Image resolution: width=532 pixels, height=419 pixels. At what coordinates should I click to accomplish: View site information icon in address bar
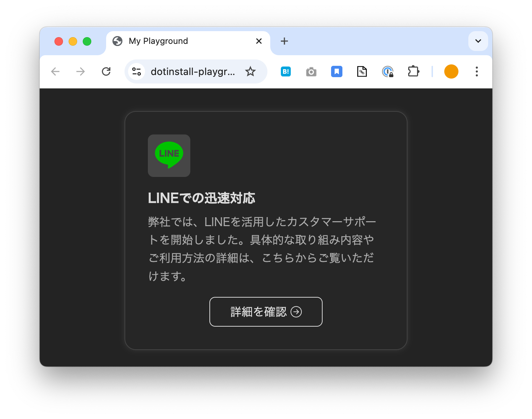click(x=137, y=71)
